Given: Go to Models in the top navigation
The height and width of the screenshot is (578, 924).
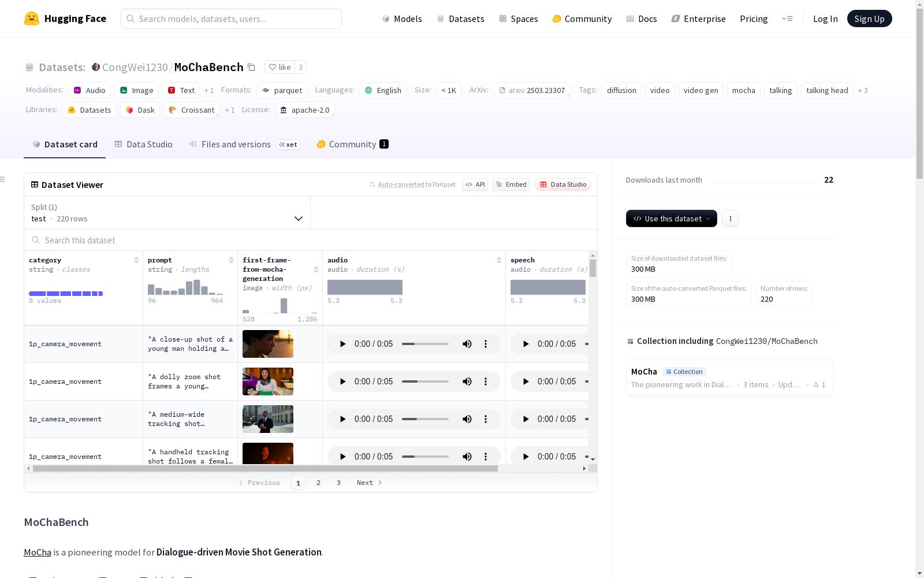Looking at the screenshot, I should tap(402, 18).
